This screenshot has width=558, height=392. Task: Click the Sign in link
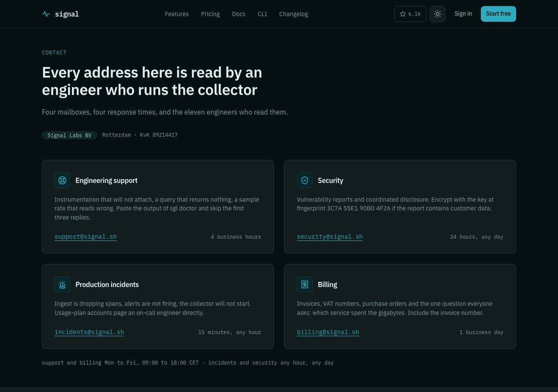(463, 14)
